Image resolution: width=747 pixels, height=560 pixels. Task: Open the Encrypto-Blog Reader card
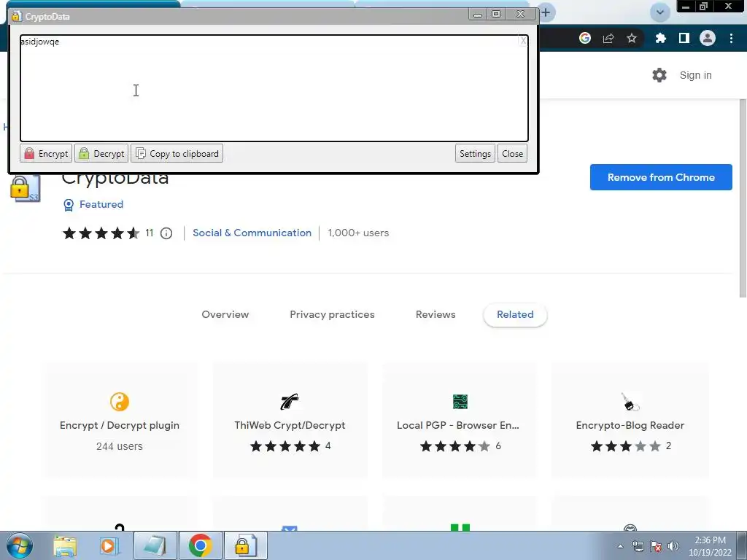point(630,420)
